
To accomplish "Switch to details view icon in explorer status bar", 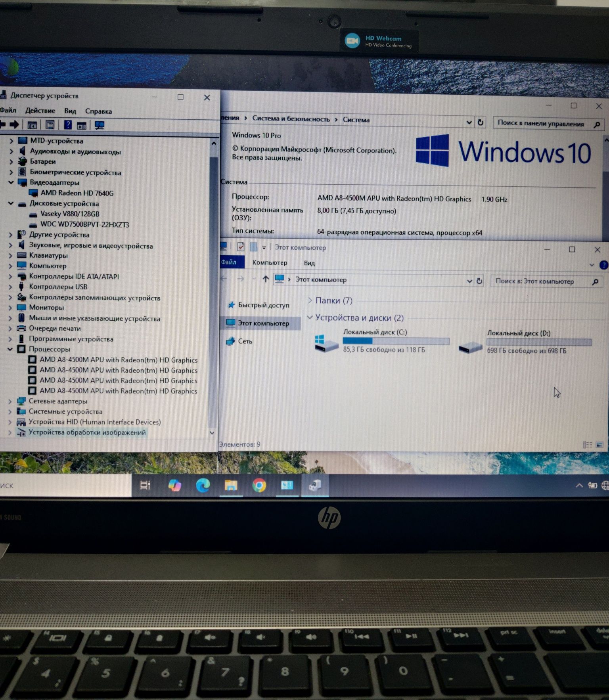I will [x=587, y=445].
